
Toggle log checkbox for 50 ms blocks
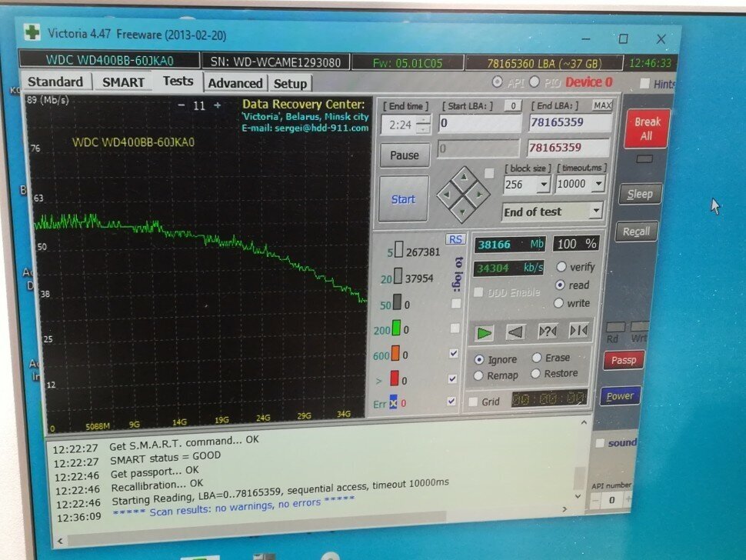(456, 303)
